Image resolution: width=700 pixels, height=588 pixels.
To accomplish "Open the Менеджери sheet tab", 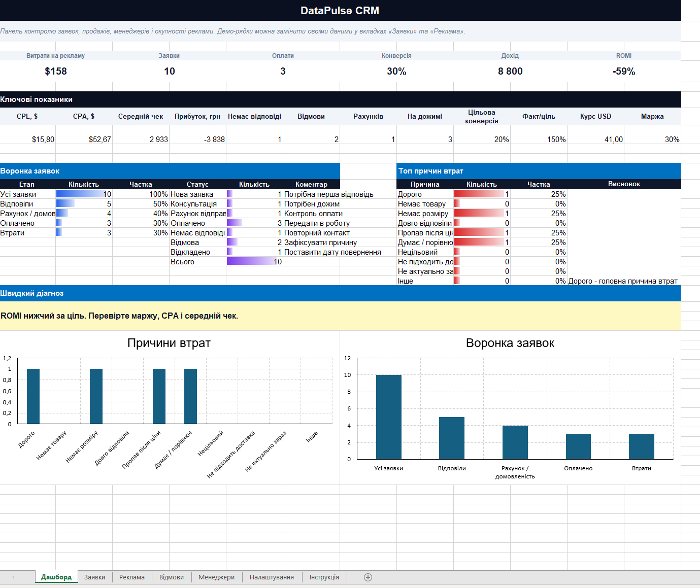I will click(x=217, y=577).
